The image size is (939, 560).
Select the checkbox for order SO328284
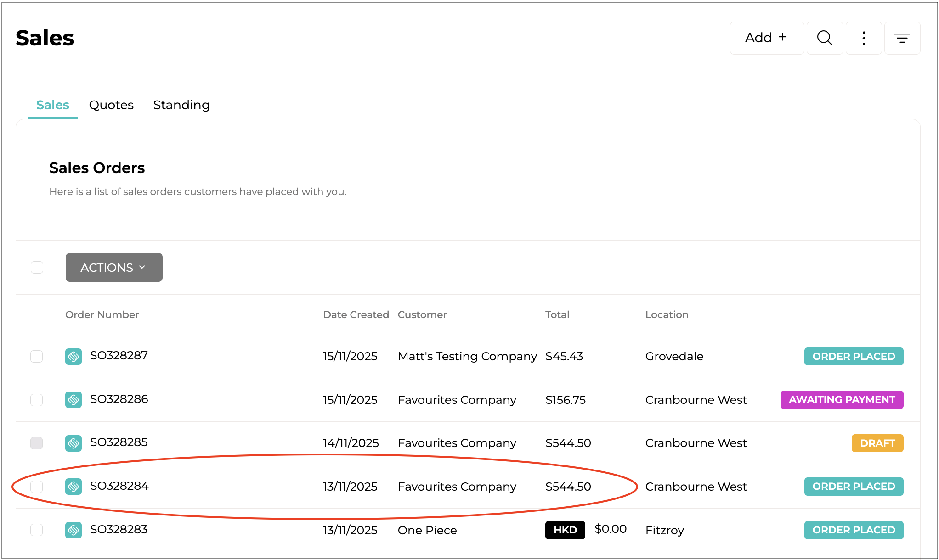(x=37, y=487)
